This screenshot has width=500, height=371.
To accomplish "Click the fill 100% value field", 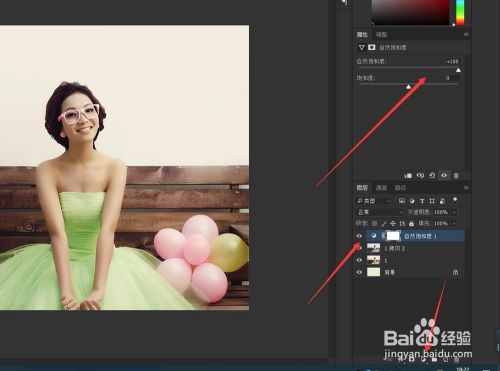I will coord(441,223).
